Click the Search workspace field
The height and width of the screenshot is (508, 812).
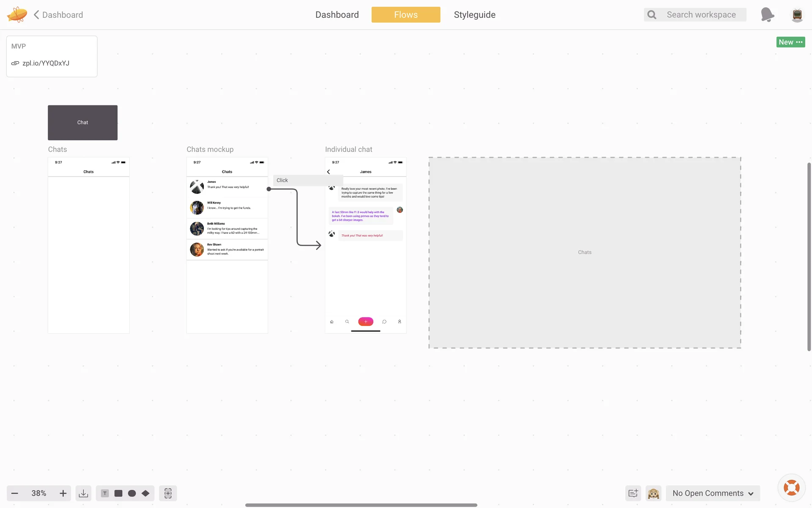coord(701,15)
